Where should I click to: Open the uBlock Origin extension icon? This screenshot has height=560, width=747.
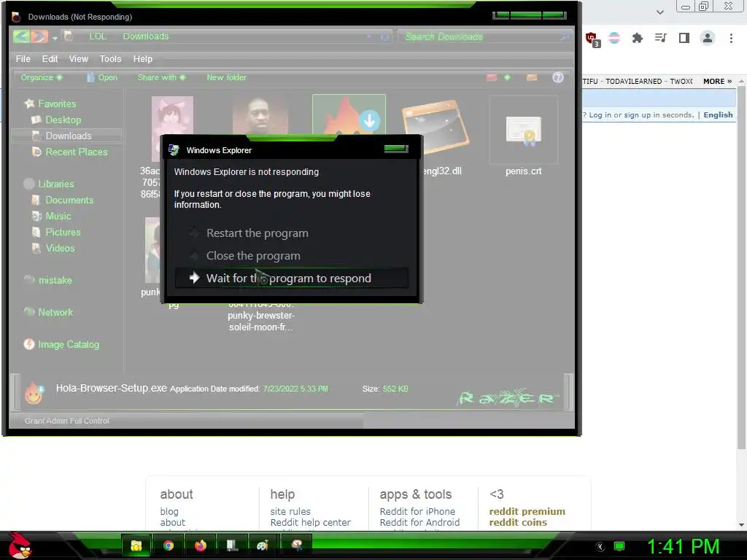(x=592, y=39)
